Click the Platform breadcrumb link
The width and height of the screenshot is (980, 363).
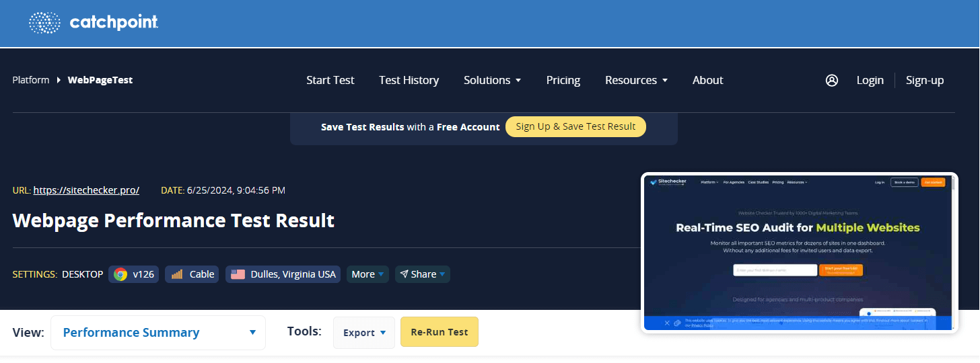click(31, 80)
